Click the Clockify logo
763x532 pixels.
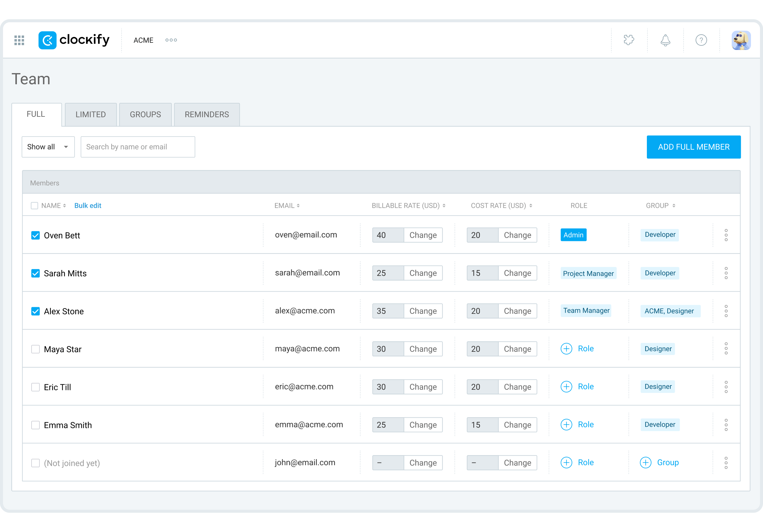[74, 40]
